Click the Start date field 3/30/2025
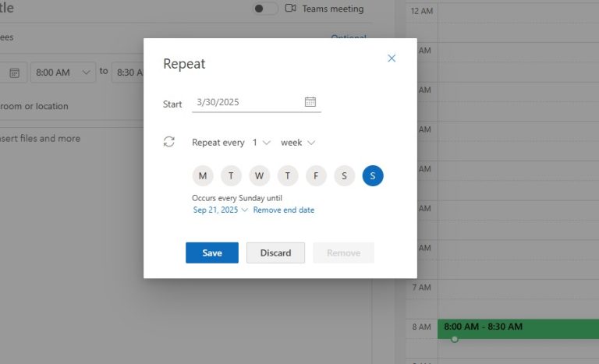The width and height of the screenshot is (599, 364). click(x=257, y=102)
